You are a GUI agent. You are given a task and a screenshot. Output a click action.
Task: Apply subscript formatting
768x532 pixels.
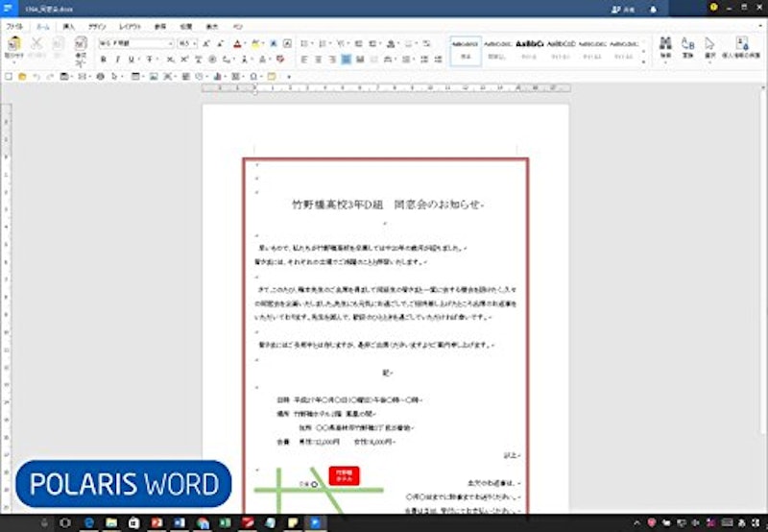click(x=170, y=60)
